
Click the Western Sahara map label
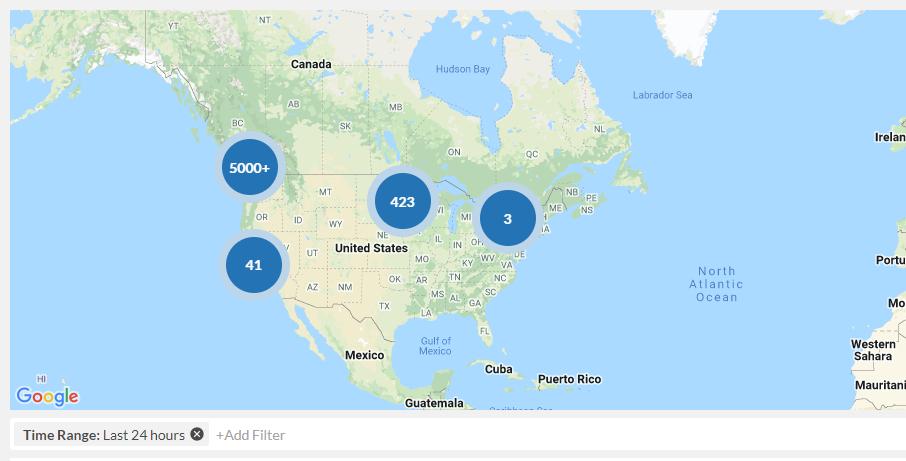click(873, 350)
